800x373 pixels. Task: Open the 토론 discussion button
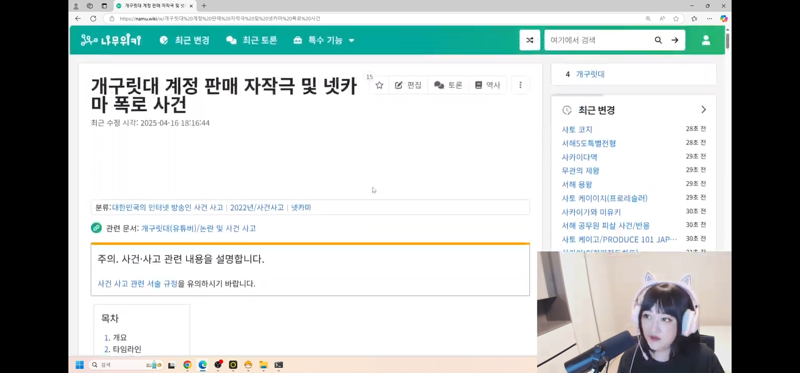448,85
